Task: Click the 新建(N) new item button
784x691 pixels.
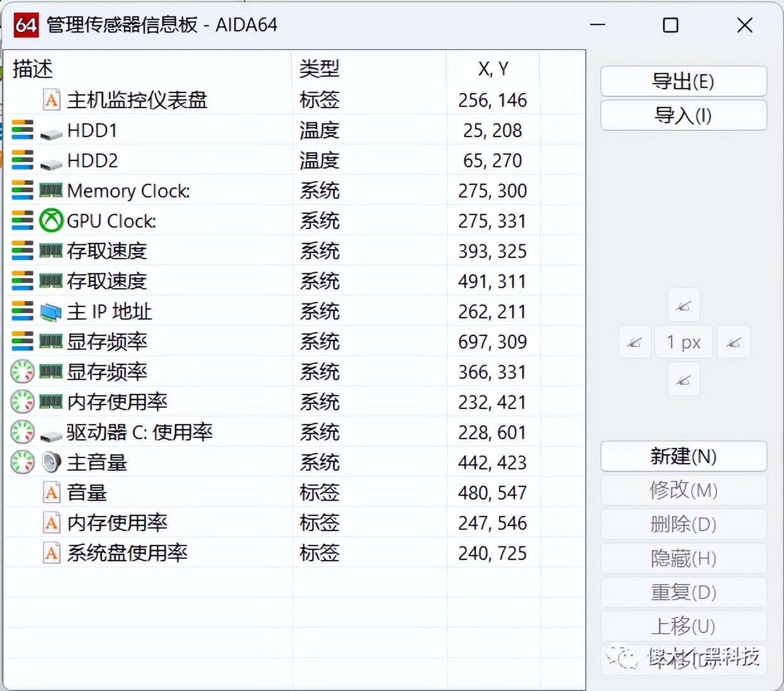Action: [x=683, y=456]
